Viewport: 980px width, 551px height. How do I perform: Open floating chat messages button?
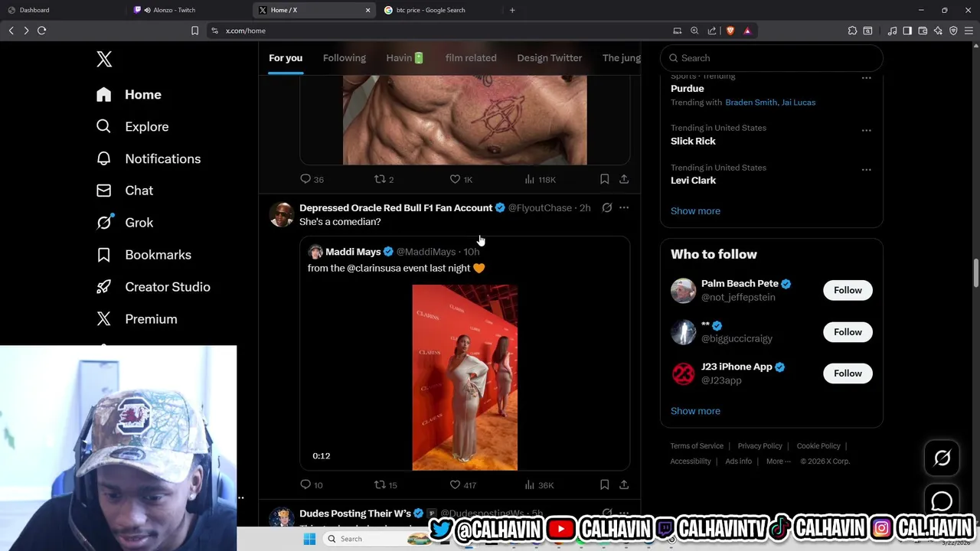(942, 501)
